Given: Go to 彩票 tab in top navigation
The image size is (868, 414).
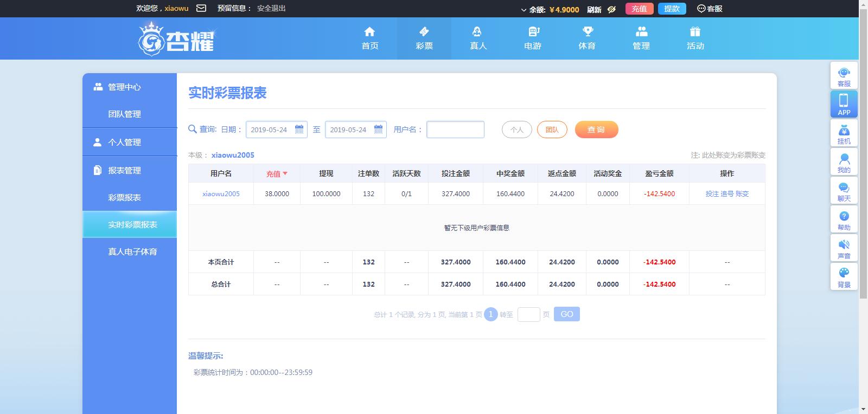Looking at the screenshot, I should click(x=424, y=38).
